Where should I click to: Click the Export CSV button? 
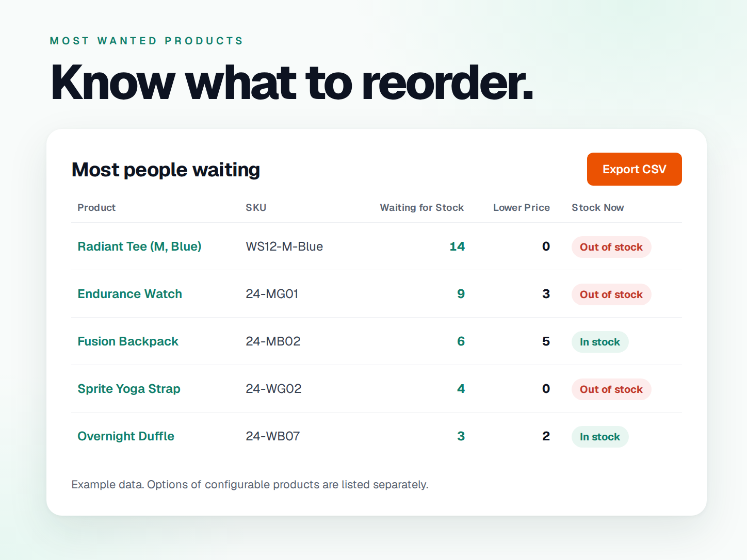coord(634,169)
